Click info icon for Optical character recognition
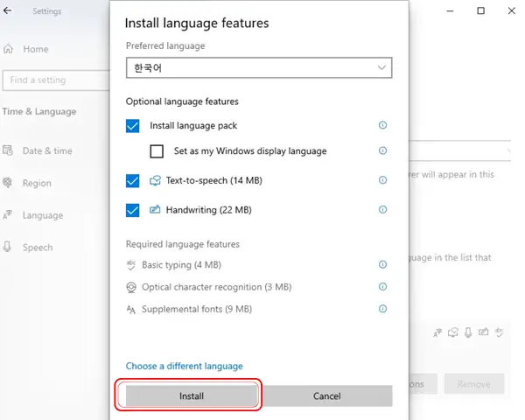The image size is (525, 420). (x=382, y=287)
